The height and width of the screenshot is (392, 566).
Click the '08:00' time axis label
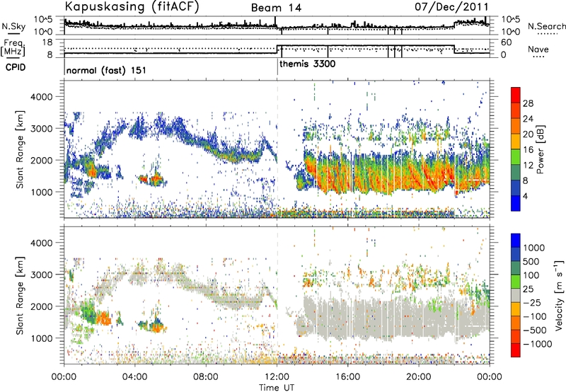click(x=206, y=377)
